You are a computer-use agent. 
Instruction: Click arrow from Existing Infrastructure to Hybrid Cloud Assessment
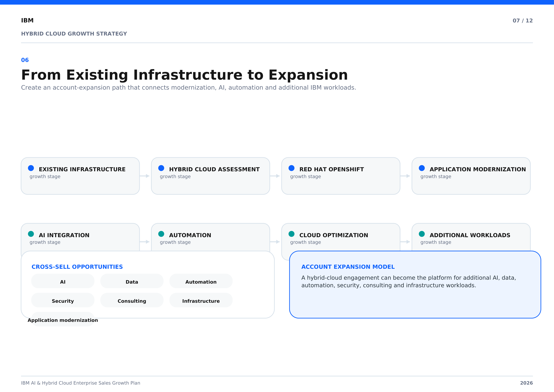[145, 176]
